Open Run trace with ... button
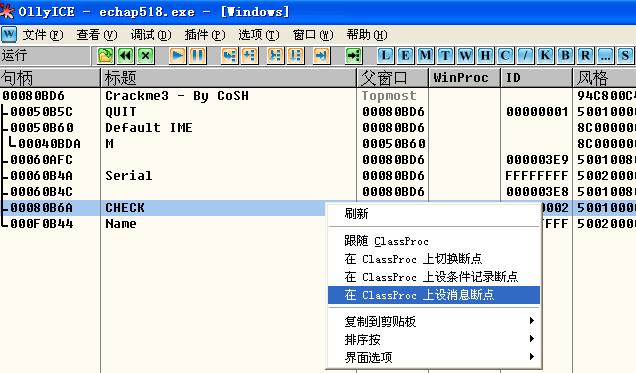Image resolution: width=636 pixels, height=373 pixels. point(605,56)
